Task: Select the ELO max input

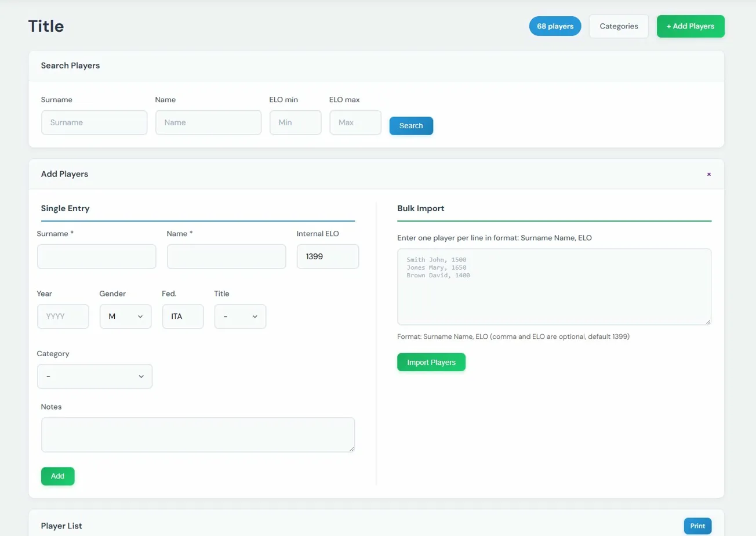Action: pos(355,122)
